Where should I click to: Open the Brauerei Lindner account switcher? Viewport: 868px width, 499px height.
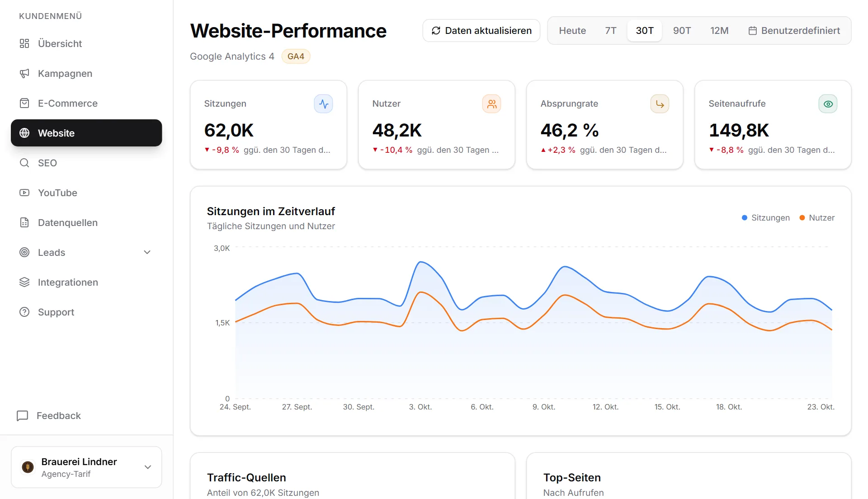click(86, 467)
